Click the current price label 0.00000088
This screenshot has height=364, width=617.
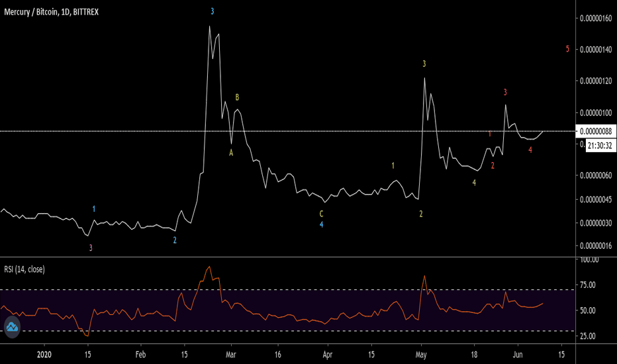coord(596,131)
